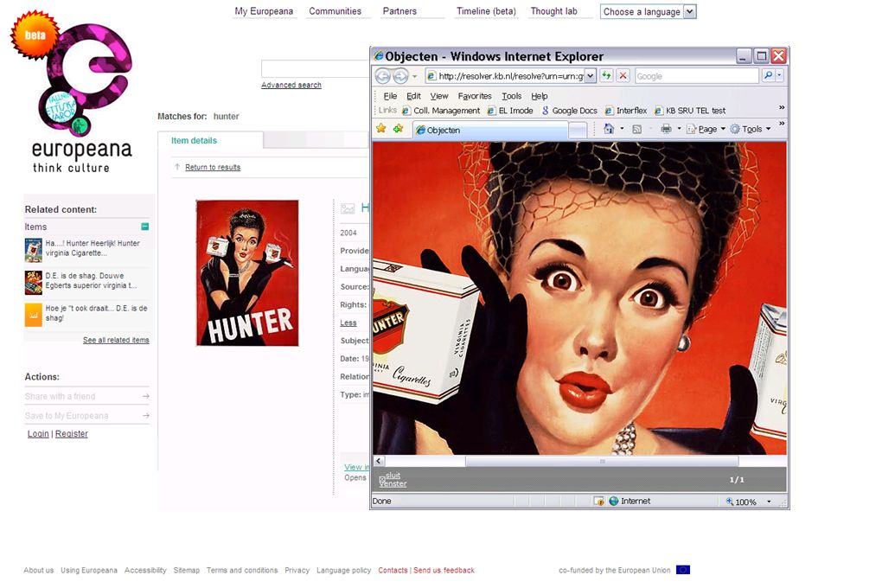
Task: Click the Europeana beta logo
Action: click(73, 93)
